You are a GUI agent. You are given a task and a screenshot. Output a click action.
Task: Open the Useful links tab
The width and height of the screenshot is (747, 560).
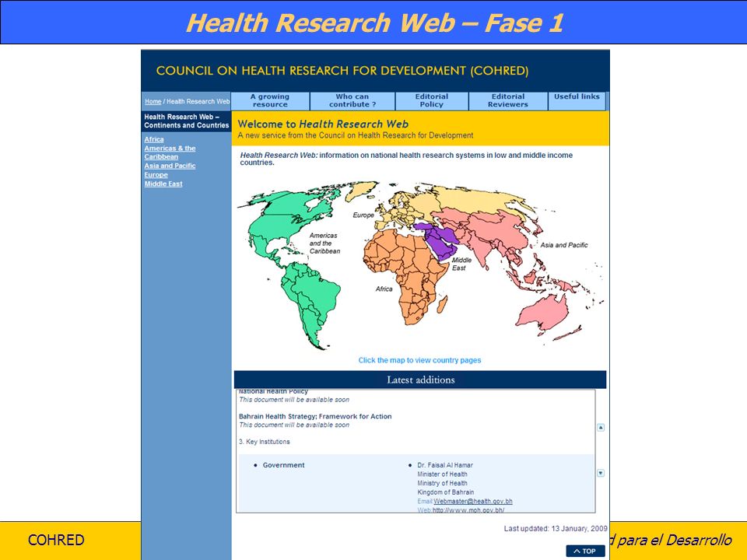(577, 100)
